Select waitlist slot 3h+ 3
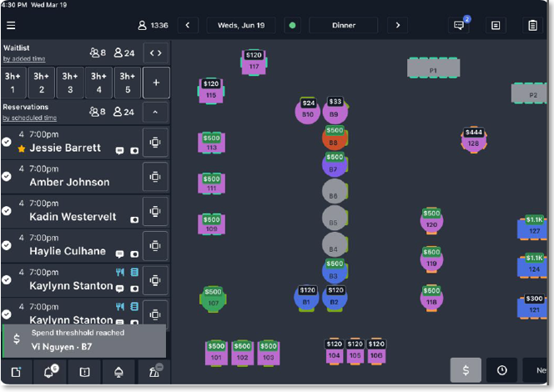554x392 pixels. (x=70, y=83)
